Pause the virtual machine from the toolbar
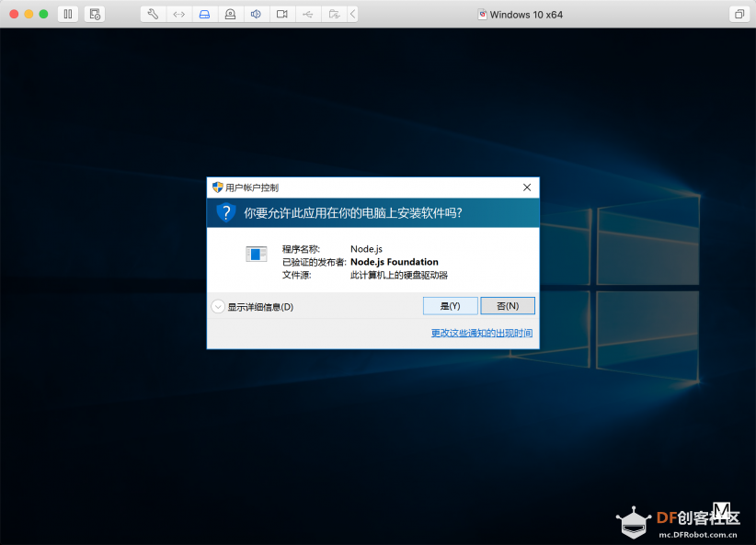 68,14
